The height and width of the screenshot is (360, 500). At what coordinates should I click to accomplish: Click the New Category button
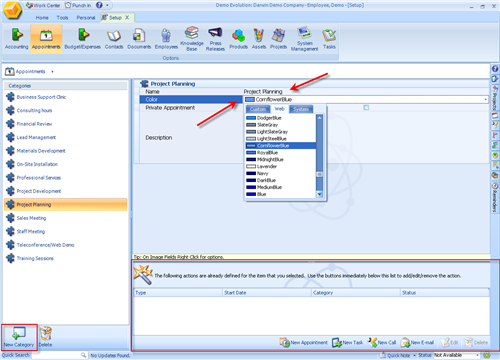(x=19, y=337)
